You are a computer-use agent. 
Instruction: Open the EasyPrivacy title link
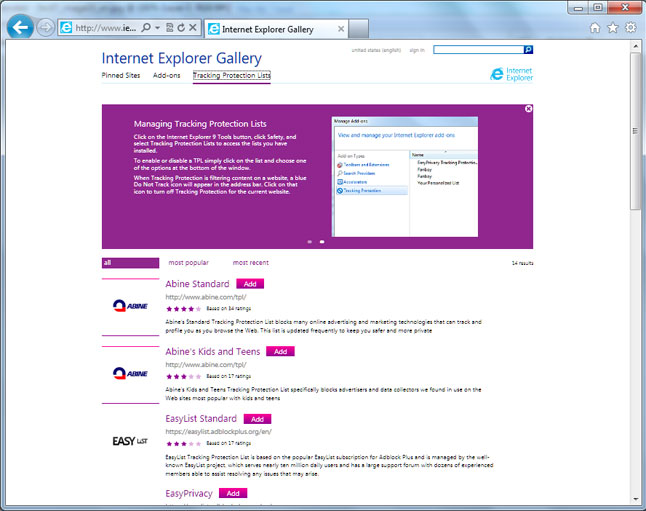(189, 494)
